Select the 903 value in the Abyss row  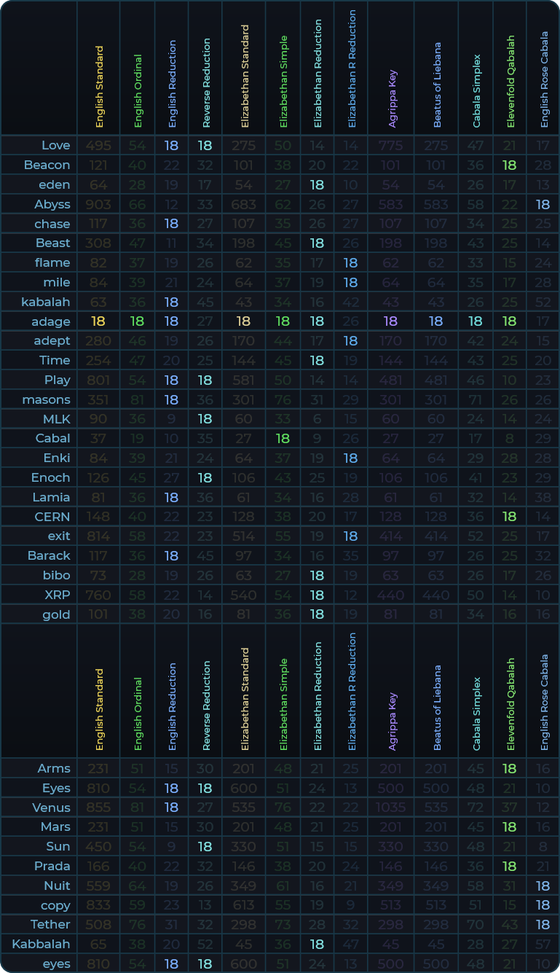click(98, 204)
